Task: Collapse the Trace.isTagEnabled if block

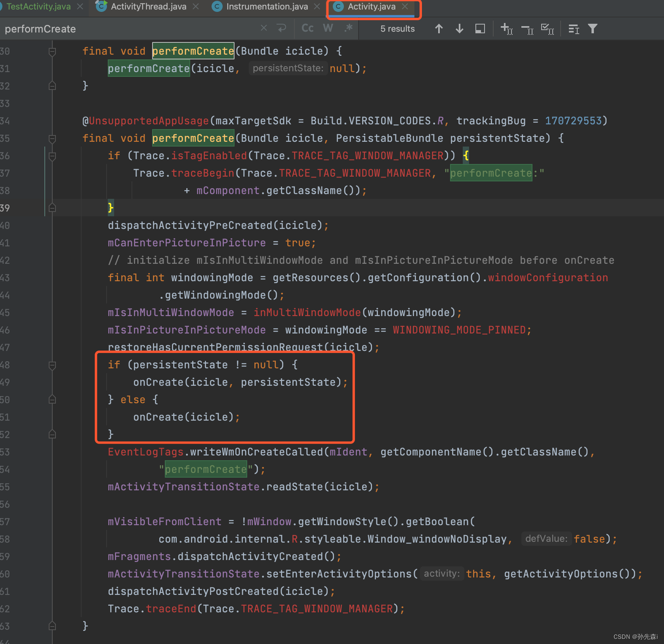Action: coord(52,156)
